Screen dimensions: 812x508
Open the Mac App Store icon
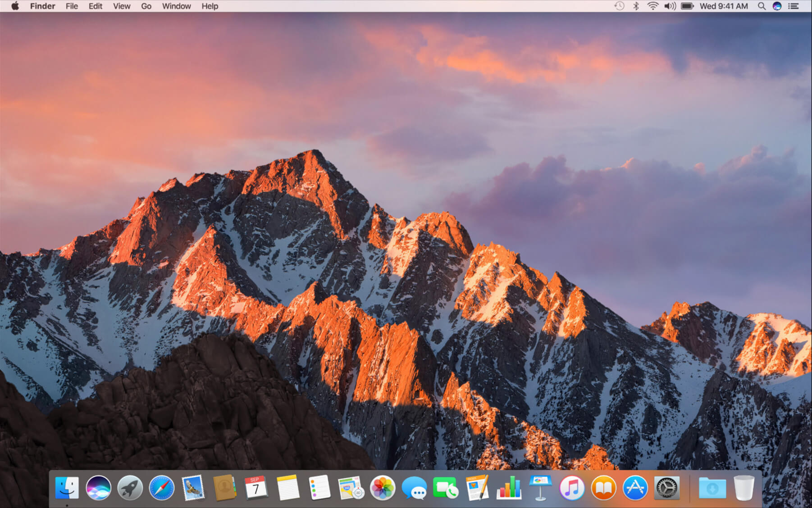click(x=634, y=488)
